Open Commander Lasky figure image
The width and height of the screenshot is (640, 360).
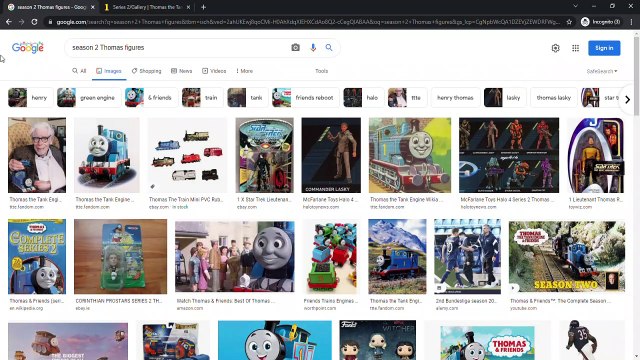331,155
